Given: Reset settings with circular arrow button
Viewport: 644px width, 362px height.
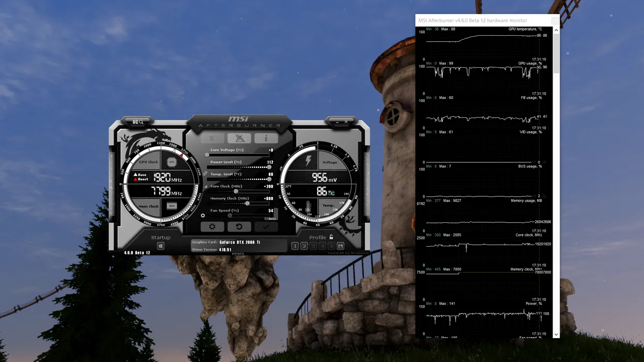Looking at the screenshot, I should click(239, 227).
